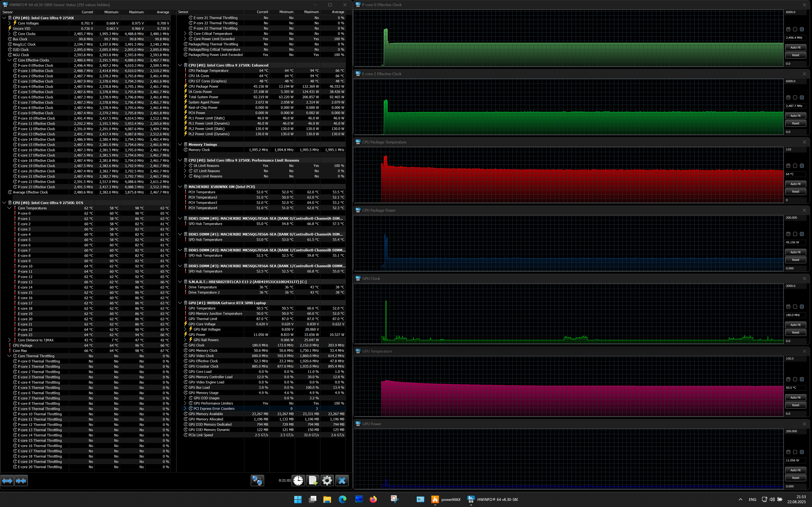Open the remote monitoring network computers icon
Screen dimensions: 812x507
click(257, 481)
